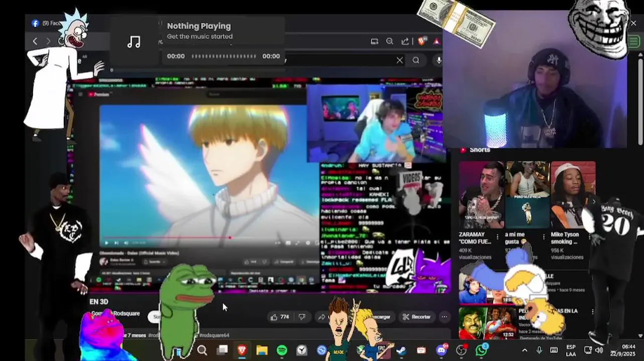Go back with the browser back arrow
644x361 pixels.
pyautogui.click(x=35, y=41)
